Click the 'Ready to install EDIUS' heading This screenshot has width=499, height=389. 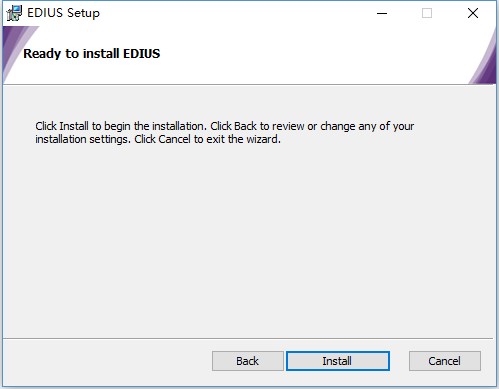click(x=92, y=54)
